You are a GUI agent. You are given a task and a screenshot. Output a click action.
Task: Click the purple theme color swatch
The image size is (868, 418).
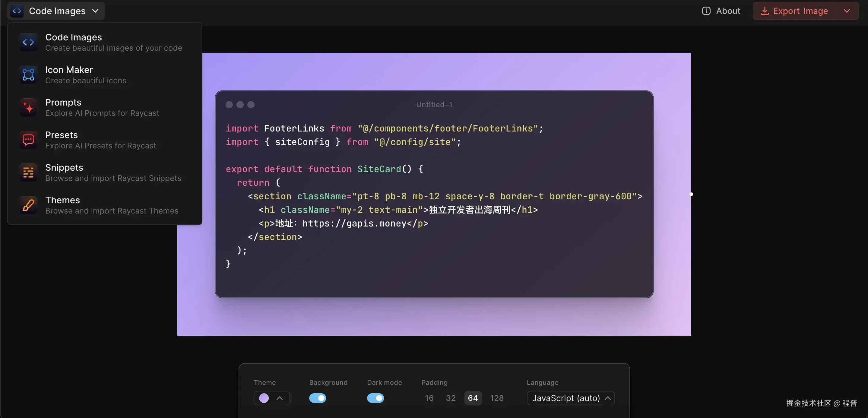click(264, 398)
